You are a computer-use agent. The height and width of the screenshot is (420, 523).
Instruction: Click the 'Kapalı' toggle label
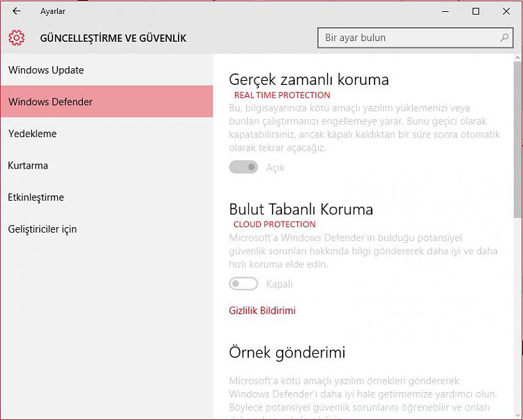tap(279, 284)
